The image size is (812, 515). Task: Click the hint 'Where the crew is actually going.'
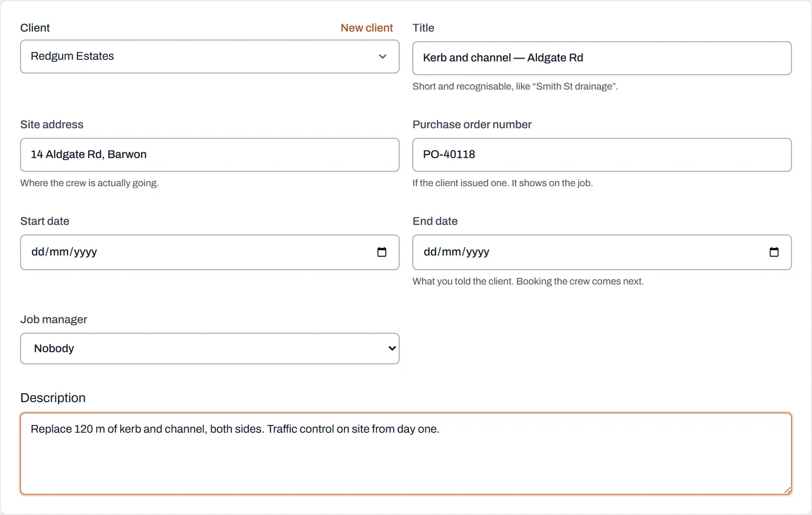[x=89, y=183]
